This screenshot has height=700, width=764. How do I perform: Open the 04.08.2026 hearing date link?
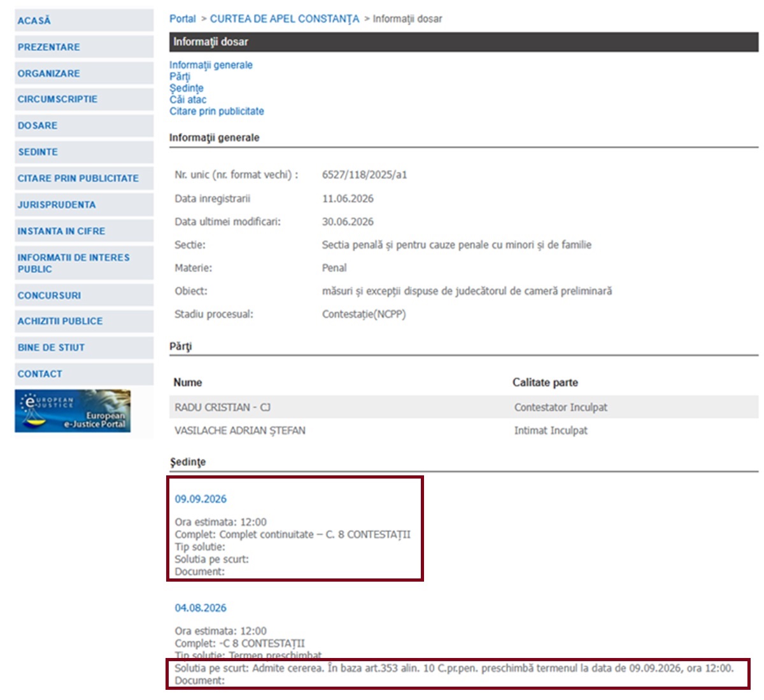coord(201,608)
